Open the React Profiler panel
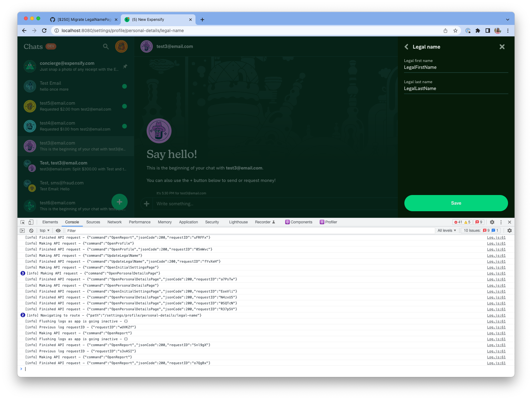The height and width of the screenshot is (400, 532). point(328,222)
